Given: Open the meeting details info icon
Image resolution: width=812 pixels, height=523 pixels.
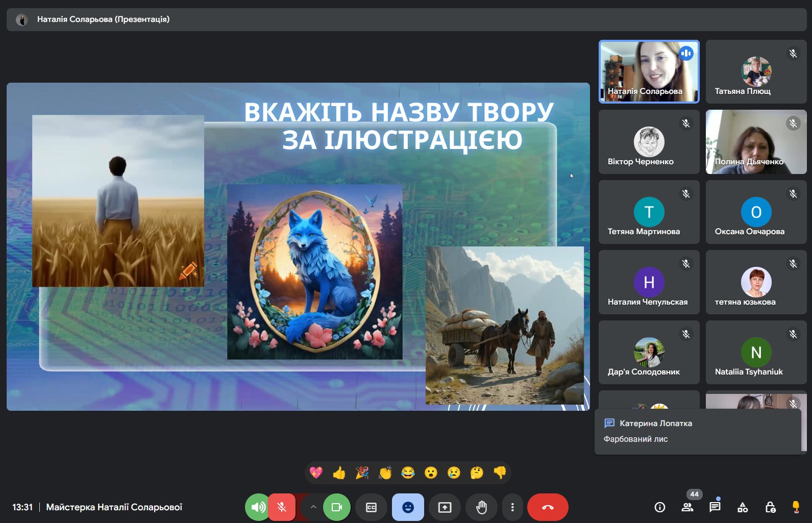Looking at the screenshot, I should 660,507.
